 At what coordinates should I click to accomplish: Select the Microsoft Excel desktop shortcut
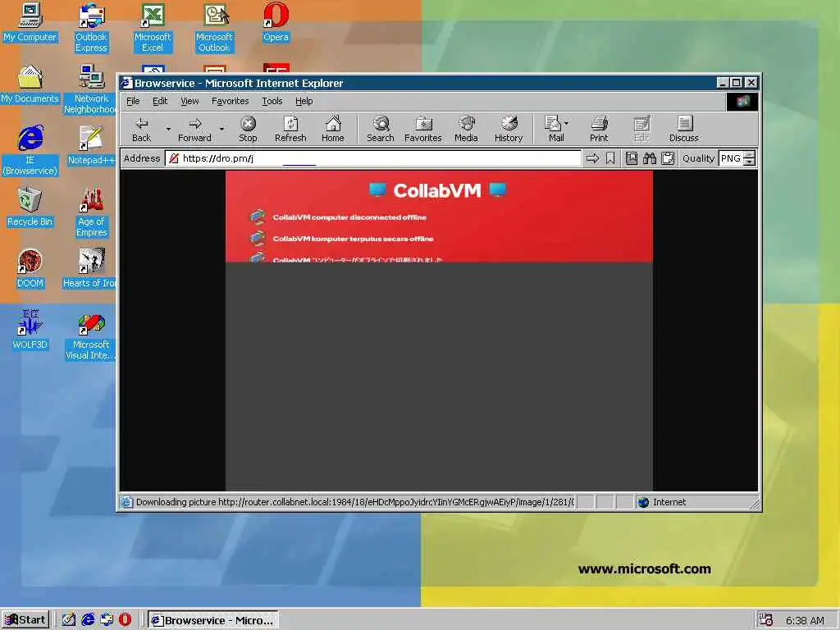click(x=153, y=28)
